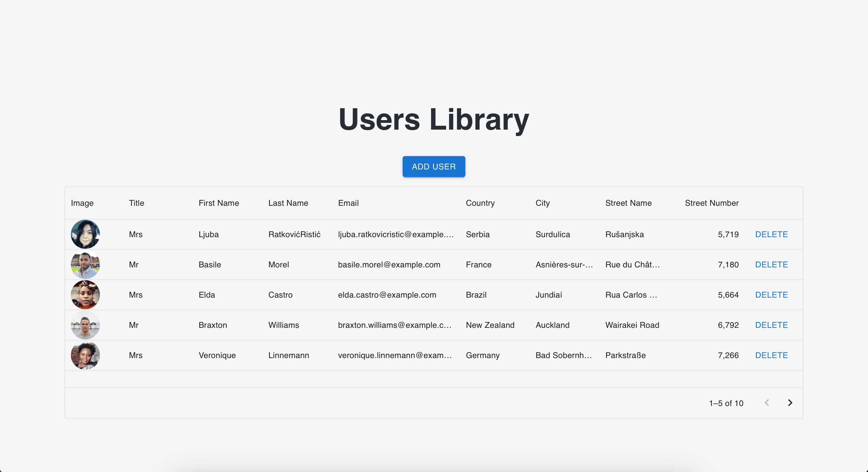
Task: Select last name Castro
Action: click(x=280, y=295)
